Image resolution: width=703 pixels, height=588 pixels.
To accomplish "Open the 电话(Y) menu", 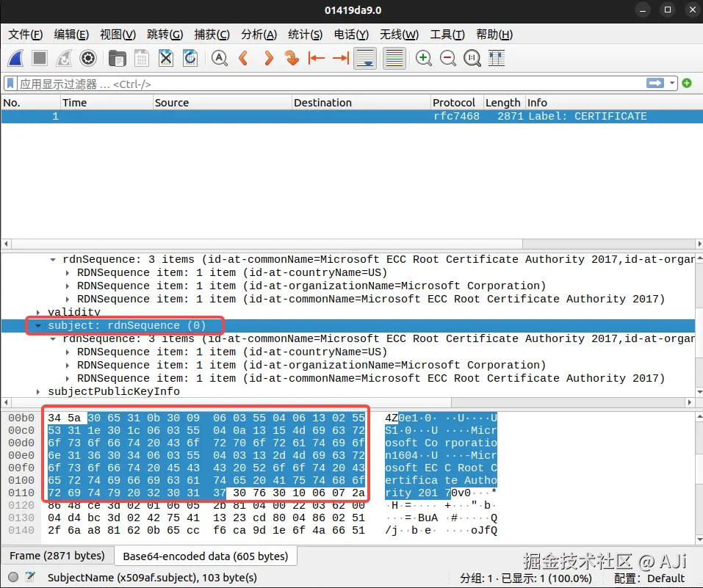I will (351, 35).
